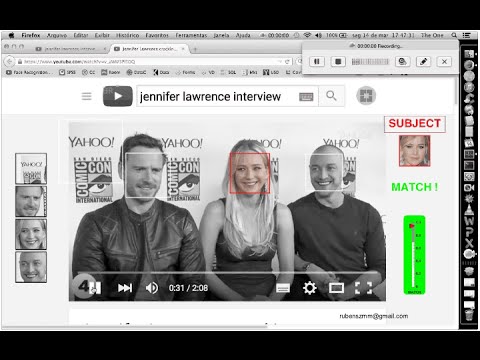Select the blonde woman face thumbnail

(x=31, y=234)
